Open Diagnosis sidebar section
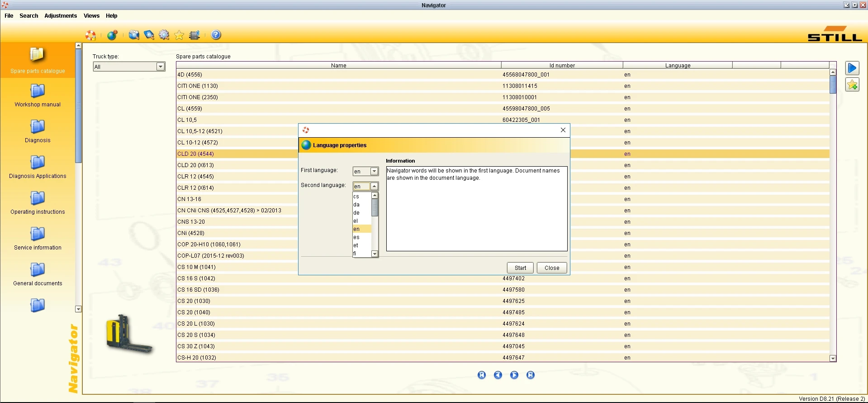This screenshot has height=403, width=868. coord(38,131)
